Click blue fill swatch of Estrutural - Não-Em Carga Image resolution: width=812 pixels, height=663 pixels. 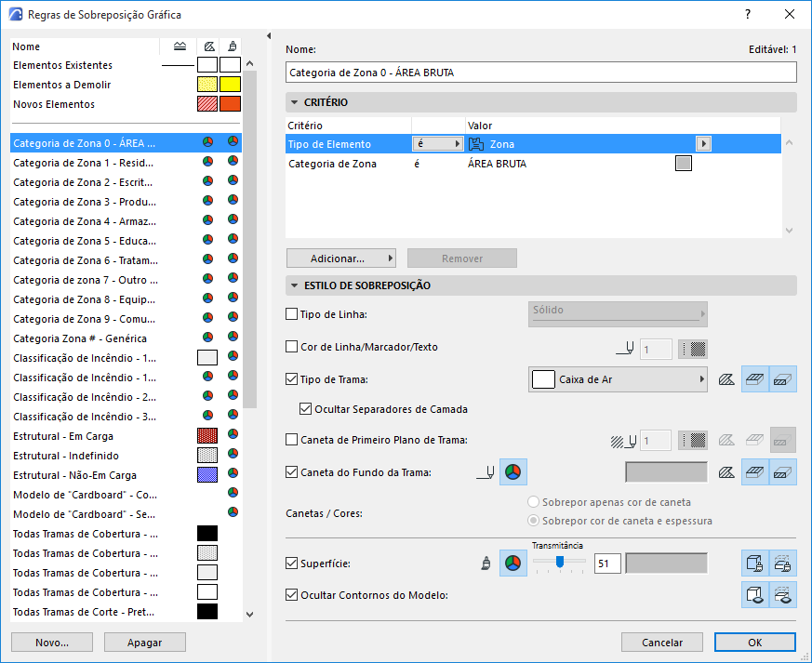pyautogui.click(x=207, y=474)
